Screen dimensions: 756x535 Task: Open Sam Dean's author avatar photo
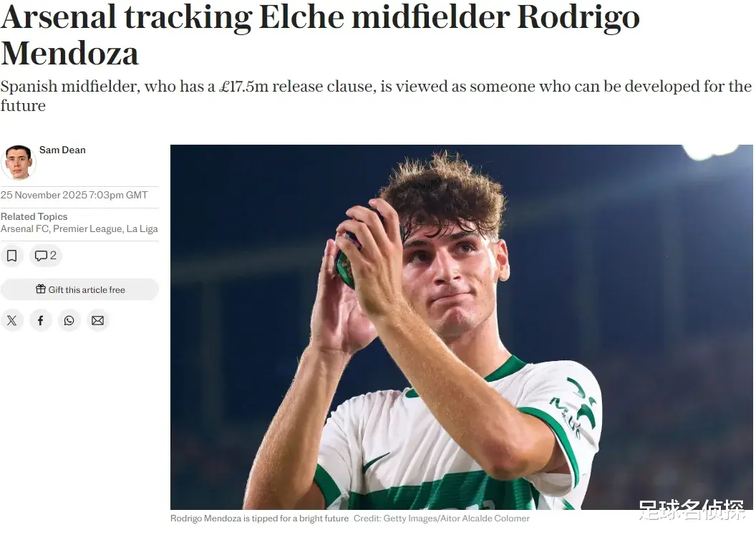point(19,162)
